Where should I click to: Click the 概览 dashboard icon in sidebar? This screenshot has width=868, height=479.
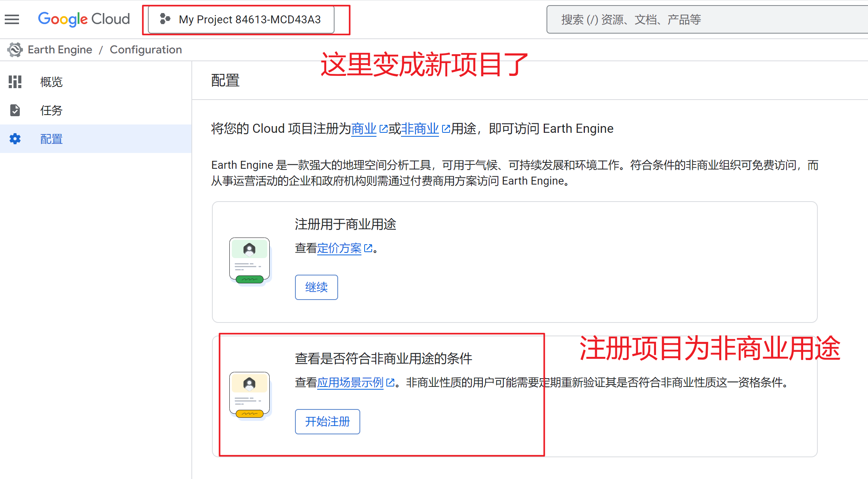(15, 82)
